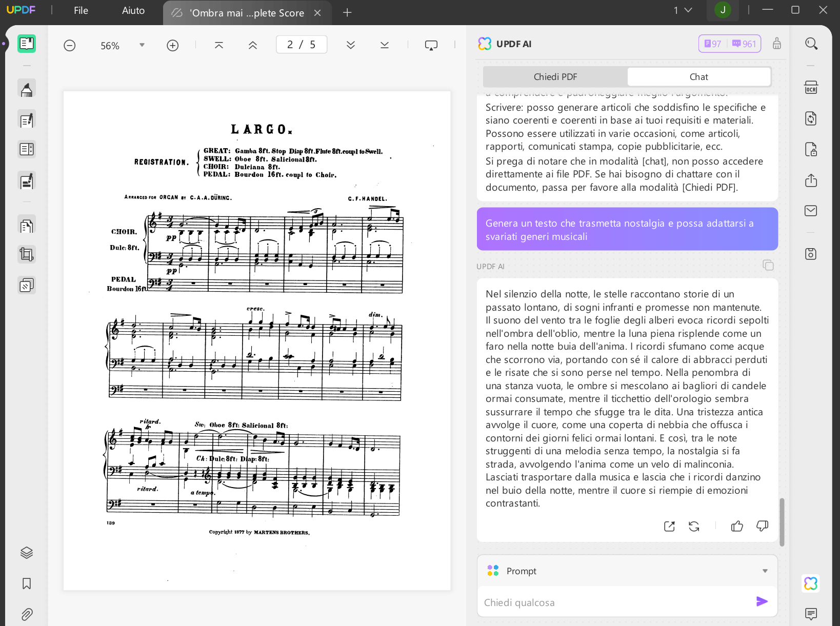This screenshot has height=626, width=840.
Task: Regenerate the AI answer
Action: 694,527
